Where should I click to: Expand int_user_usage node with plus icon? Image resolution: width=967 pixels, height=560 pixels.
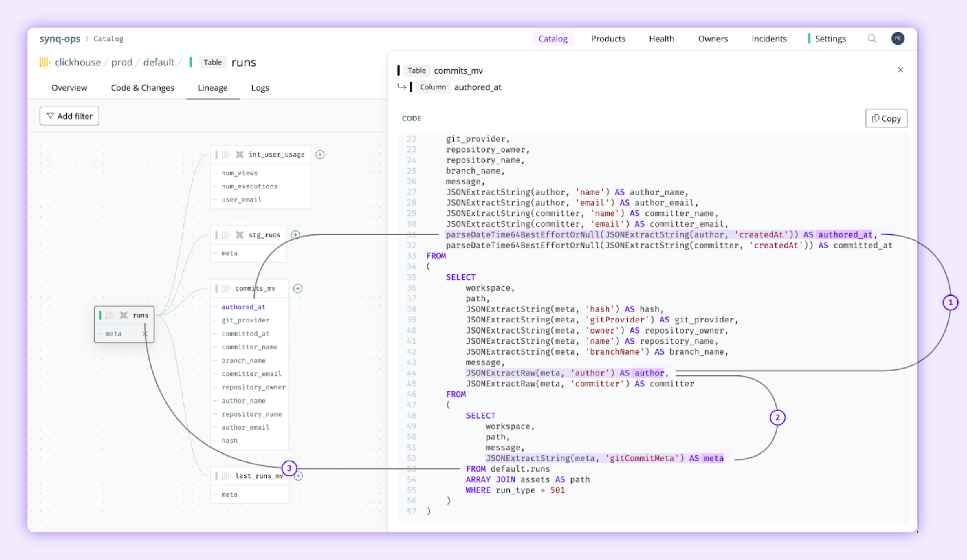tap(320, 155)
